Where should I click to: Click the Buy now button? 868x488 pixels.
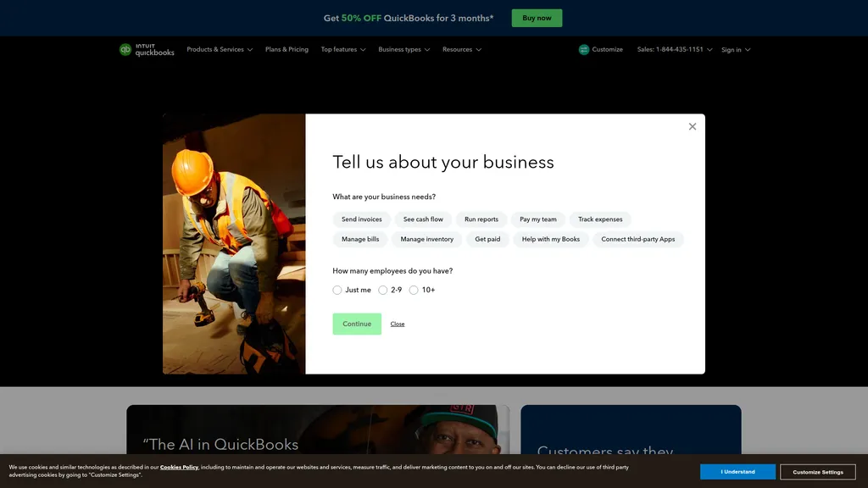[x=537, y=19]
